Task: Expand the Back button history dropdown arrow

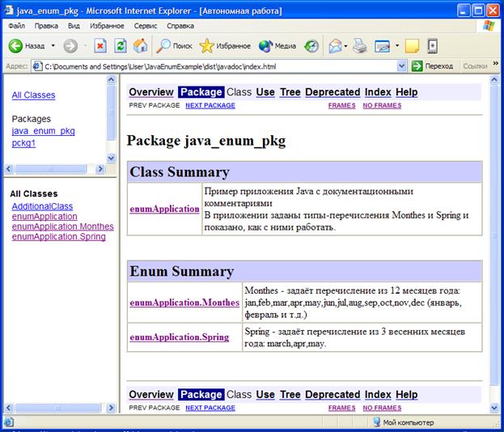Action: (x=53, y=46)
